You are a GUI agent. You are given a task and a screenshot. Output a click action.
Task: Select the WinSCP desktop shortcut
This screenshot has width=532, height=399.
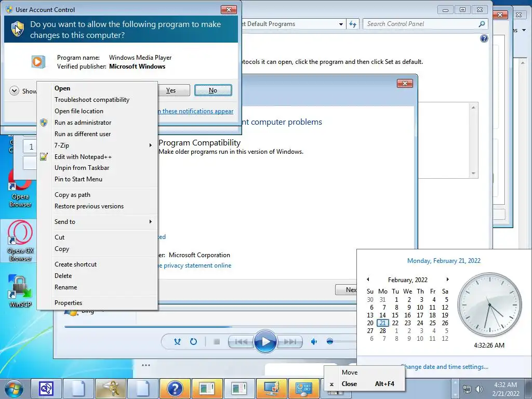[x=20, y=291]
